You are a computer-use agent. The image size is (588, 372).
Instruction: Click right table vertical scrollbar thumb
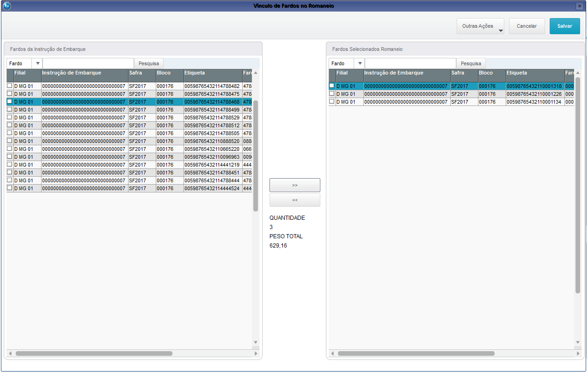click(578, 185)
